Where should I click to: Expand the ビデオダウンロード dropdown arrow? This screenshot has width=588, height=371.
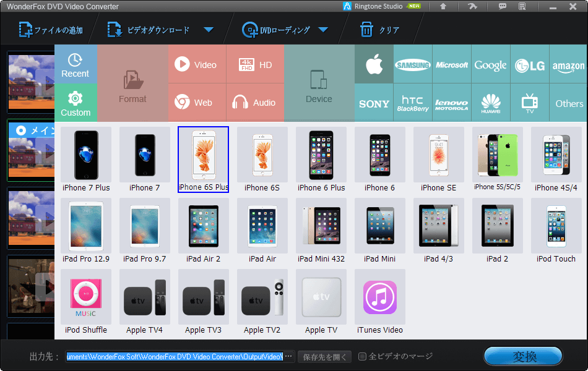(x=209, y=30)
